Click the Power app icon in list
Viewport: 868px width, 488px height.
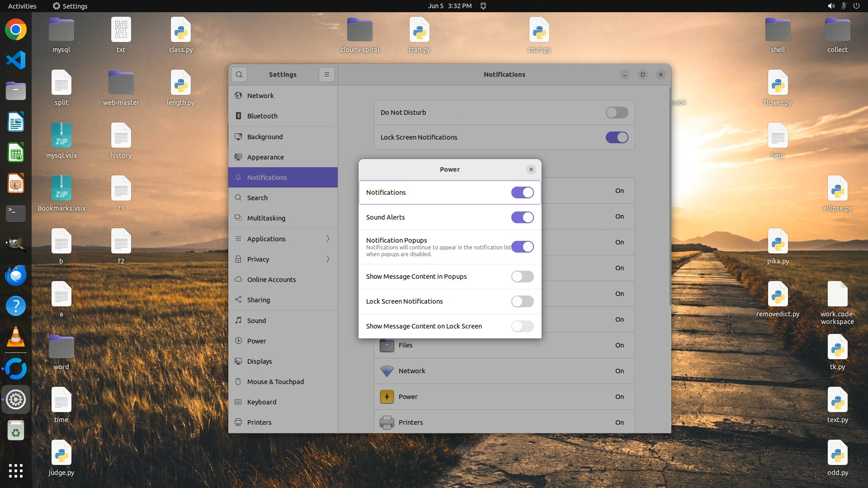[387, 397]
